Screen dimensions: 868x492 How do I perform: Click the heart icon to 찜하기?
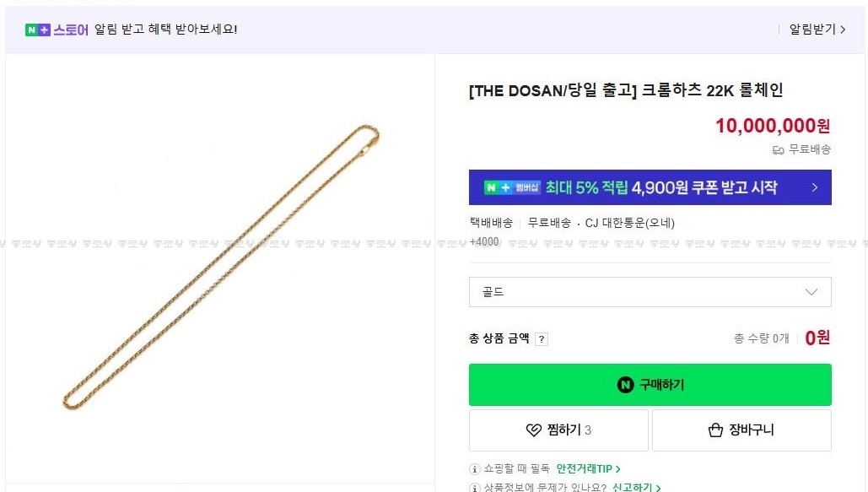(533, 430)
